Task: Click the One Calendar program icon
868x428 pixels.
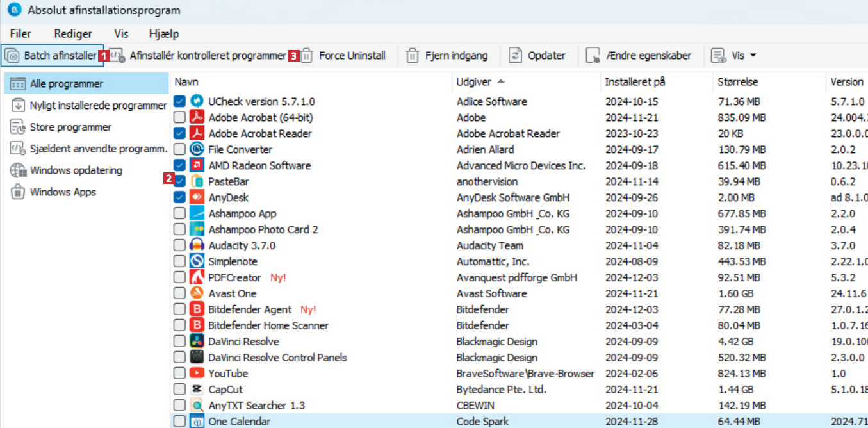Action: point(197,422)
